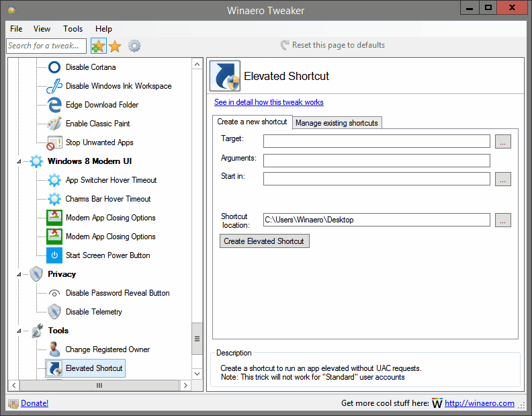Switch to Create a new shortcut tab
Viewport: 532px width, 416px height.
click(252, 122)
